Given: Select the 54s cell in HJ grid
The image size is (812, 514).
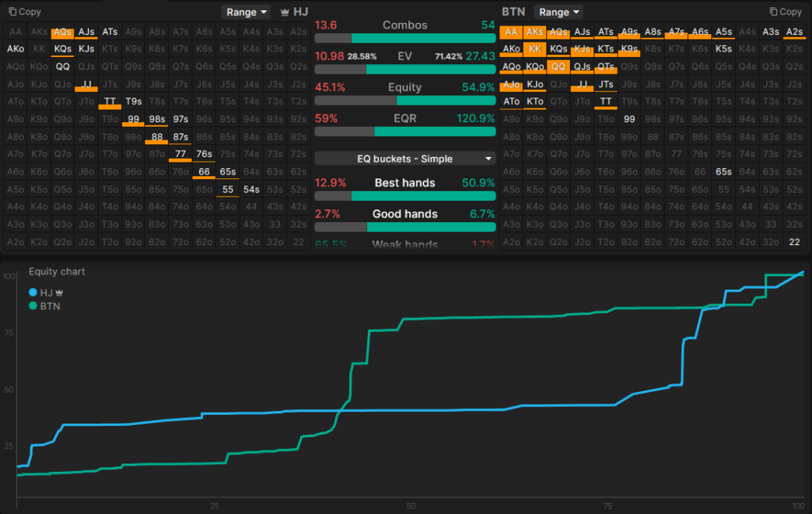Looking at the screenshot, I should pyautogui.click(x=251, y=189).
